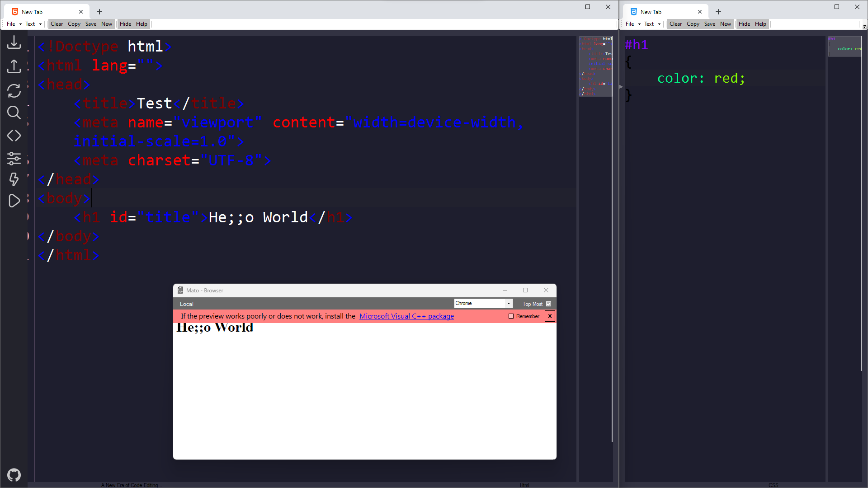Open the sliders settings icon
The image size is (868, 488).
[14, 158]
